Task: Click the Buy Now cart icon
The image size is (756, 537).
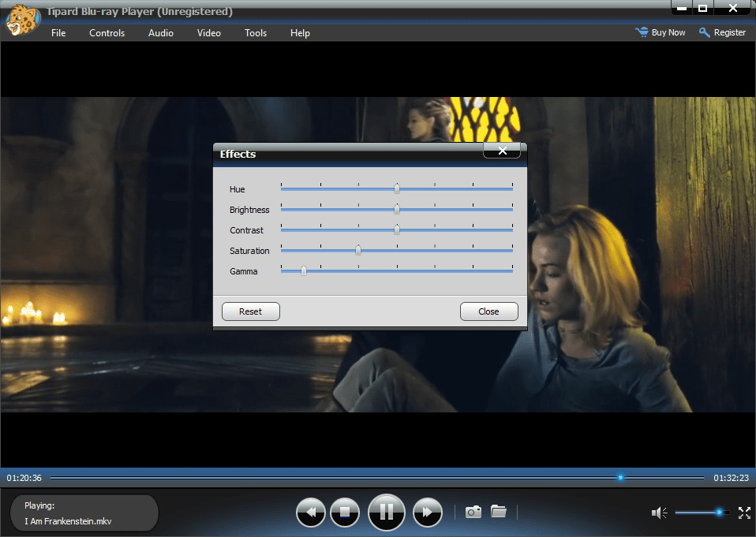Action: coord(642,32)
